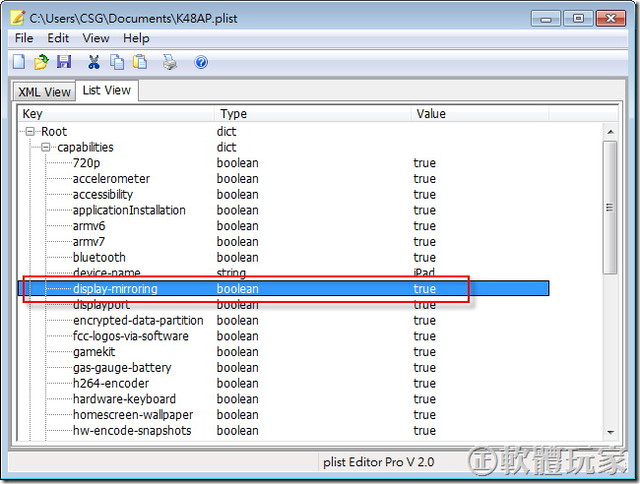Click the true value of gamekit row
640x484 pixels.
point(424,352)
